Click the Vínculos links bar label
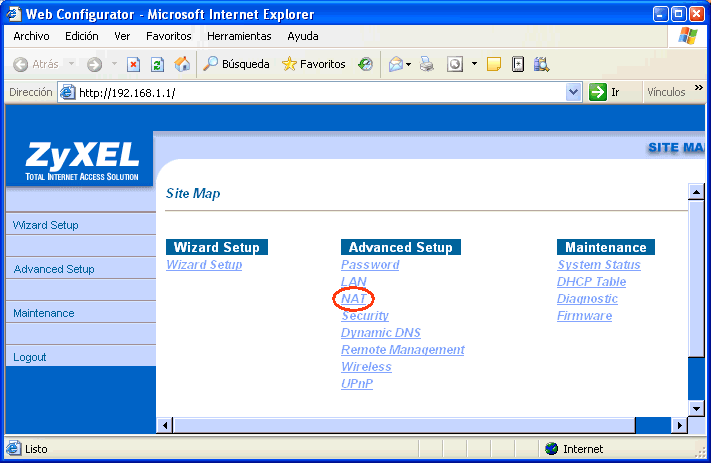711x463 pixels. tap(666, 92)
